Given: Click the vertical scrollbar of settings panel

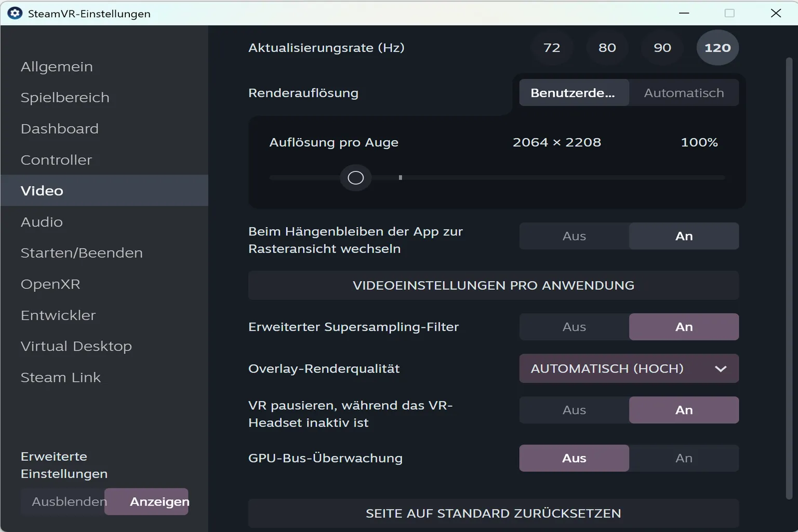Looking at the screenshot, I should point(789,278).
